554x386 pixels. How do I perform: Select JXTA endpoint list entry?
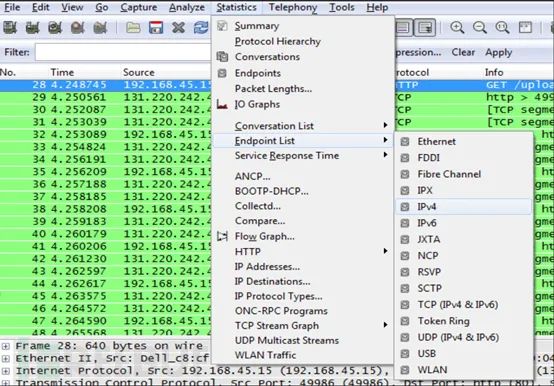tap(429, 239)
